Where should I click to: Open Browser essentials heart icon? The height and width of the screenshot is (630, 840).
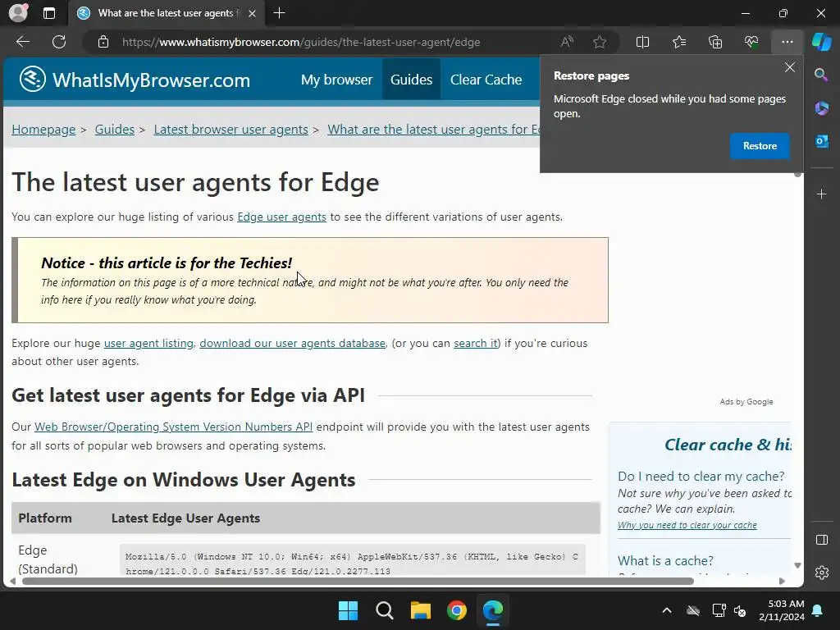point(751,42)
